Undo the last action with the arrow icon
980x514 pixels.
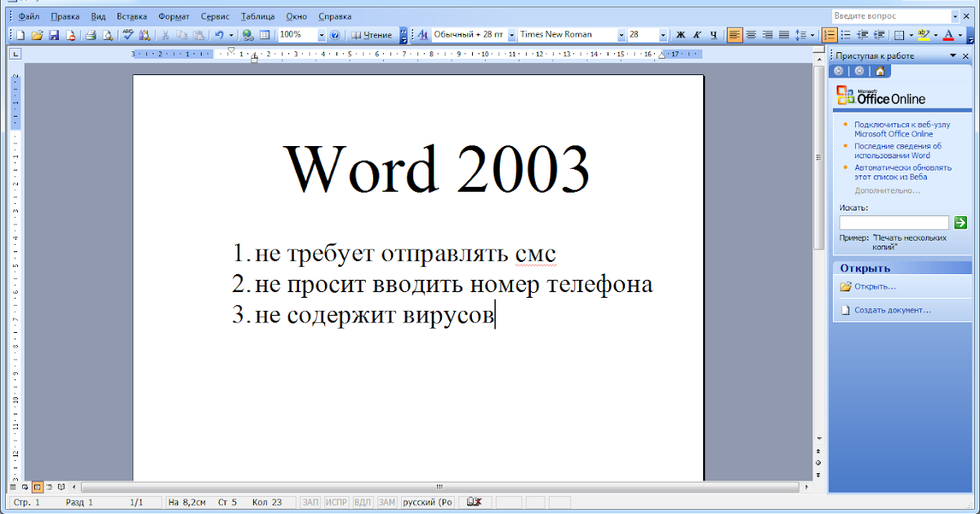[219, 35]
